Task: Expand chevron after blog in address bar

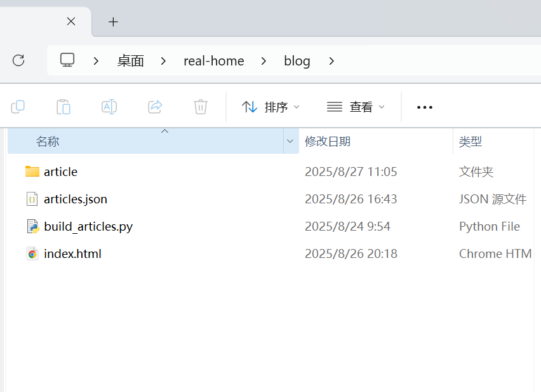Action: [x=331, y=61]
